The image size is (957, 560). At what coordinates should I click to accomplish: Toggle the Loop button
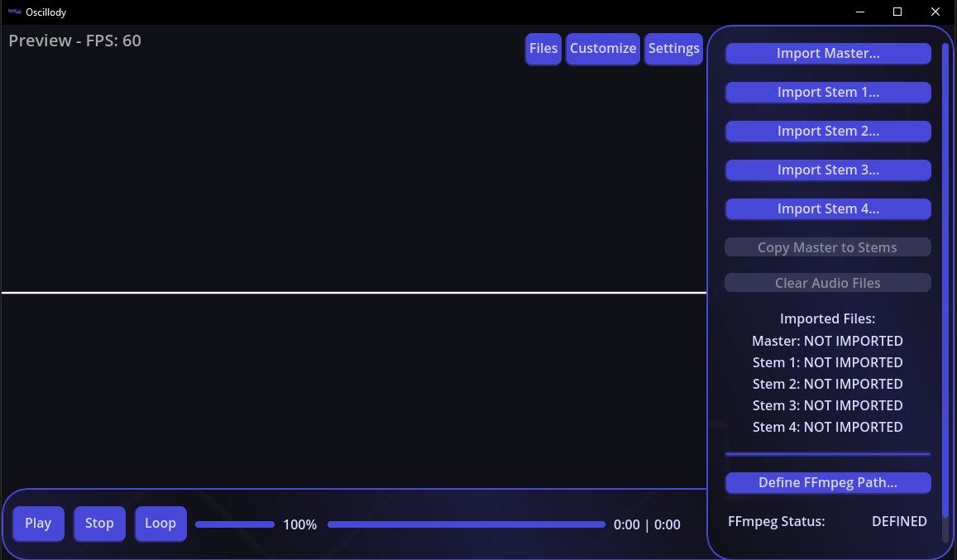tap(160, 524)
